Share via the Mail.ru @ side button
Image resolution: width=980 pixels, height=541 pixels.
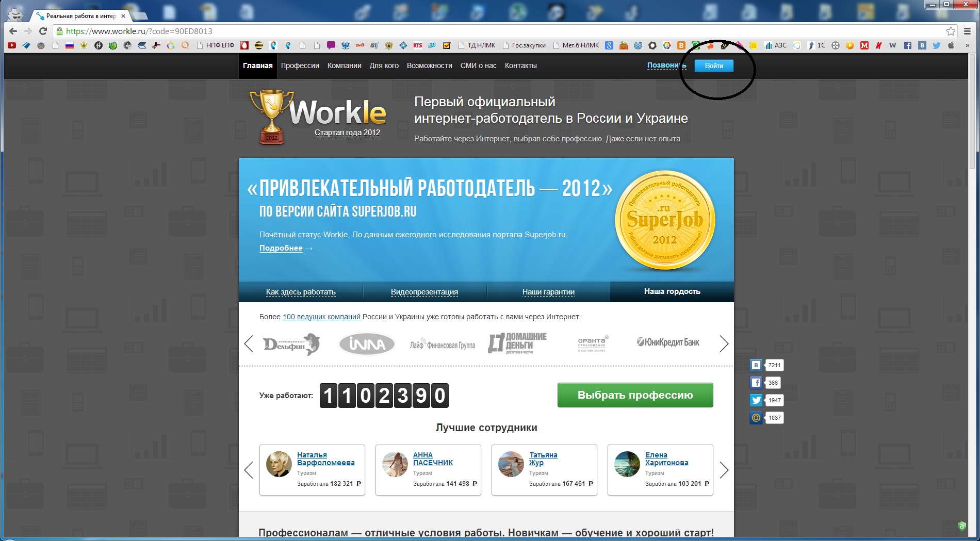click(x=756, y=418)
